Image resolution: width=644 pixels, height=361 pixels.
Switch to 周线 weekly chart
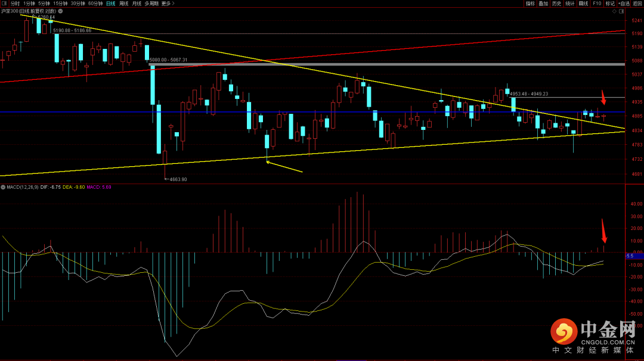[123, 4]
